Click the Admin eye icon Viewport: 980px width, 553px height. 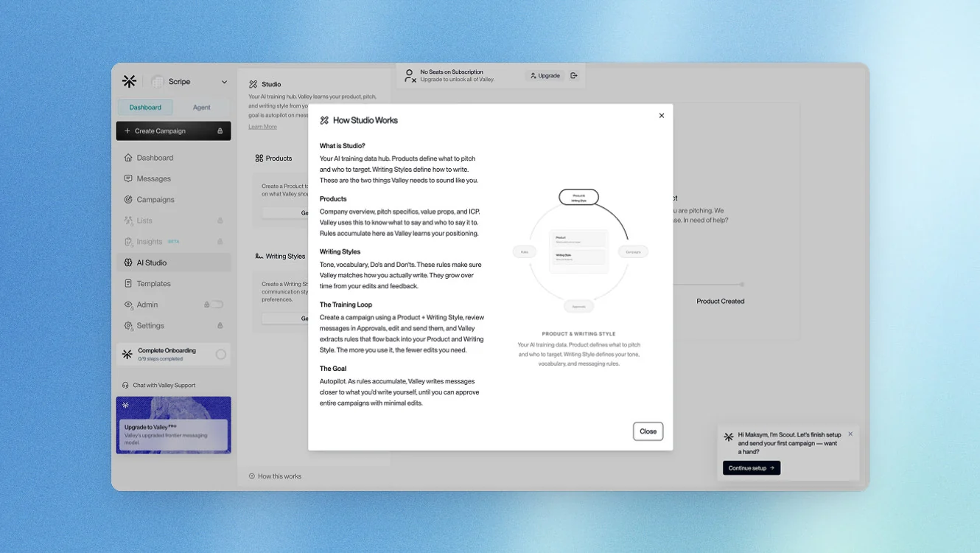(128, 305)
